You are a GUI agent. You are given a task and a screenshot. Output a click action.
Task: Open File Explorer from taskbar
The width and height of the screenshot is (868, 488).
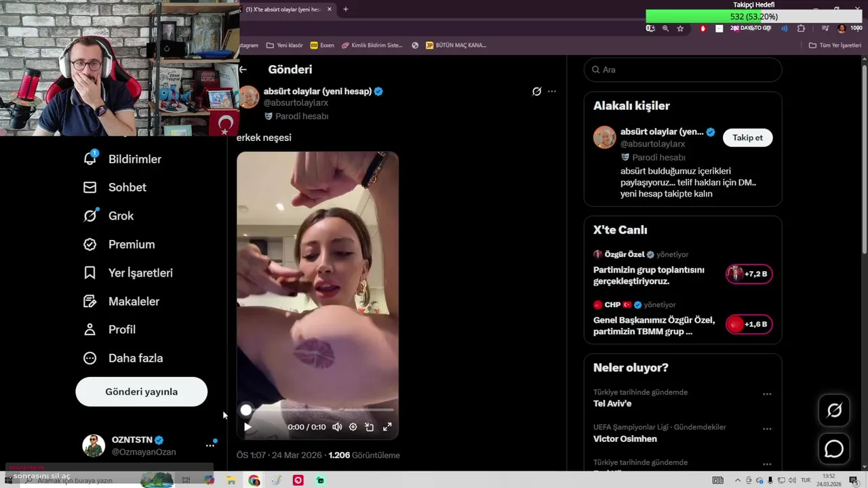pos(231,481)
